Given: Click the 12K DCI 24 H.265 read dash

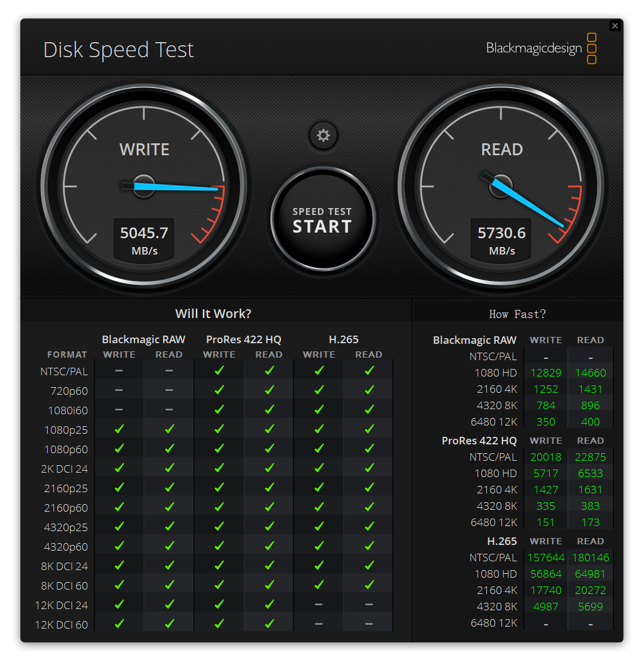Looking at the screenshot, I should 369,605.
